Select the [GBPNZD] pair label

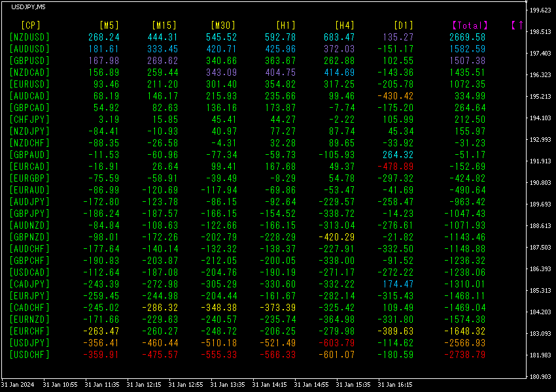coord(29,237)
